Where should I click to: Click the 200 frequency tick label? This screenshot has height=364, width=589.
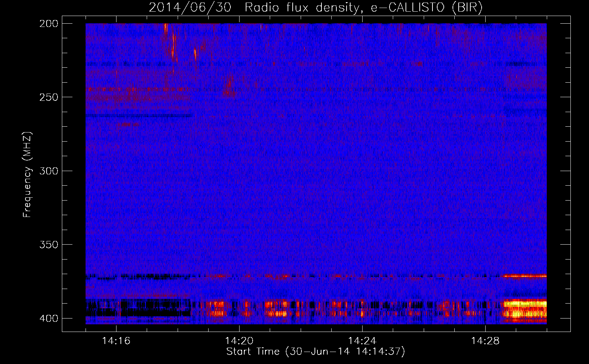coord(49,24)
